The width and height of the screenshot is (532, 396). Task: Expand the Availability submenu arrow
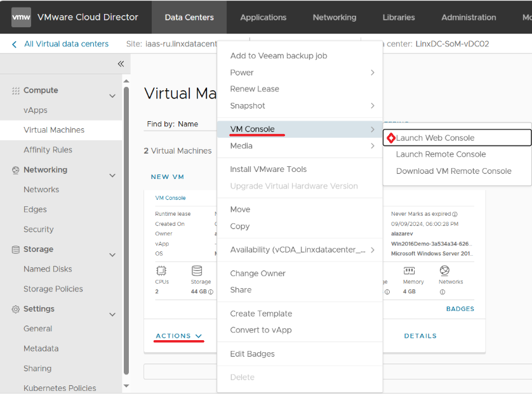pos(373,250)
